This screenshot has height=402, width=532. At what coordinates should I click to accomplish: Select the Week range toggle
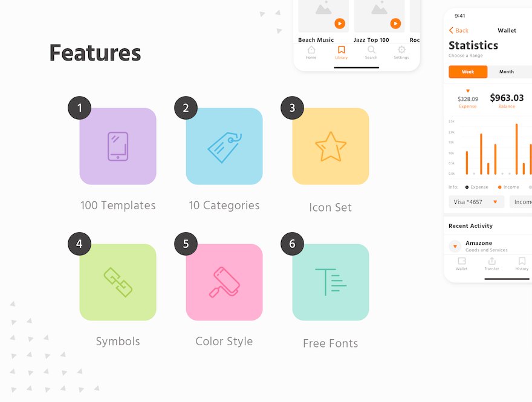tap(468, 72)
